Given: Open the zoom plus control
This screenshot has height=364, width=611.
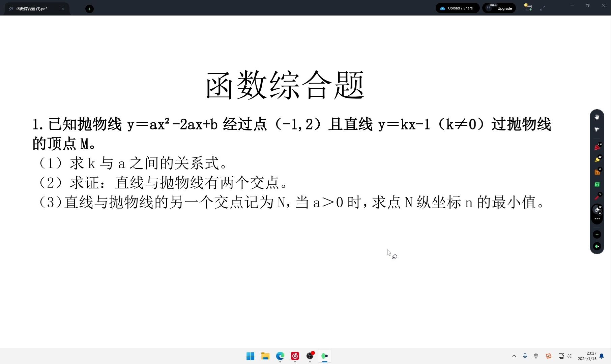Looking at the screenshot, I should point(597,234).
